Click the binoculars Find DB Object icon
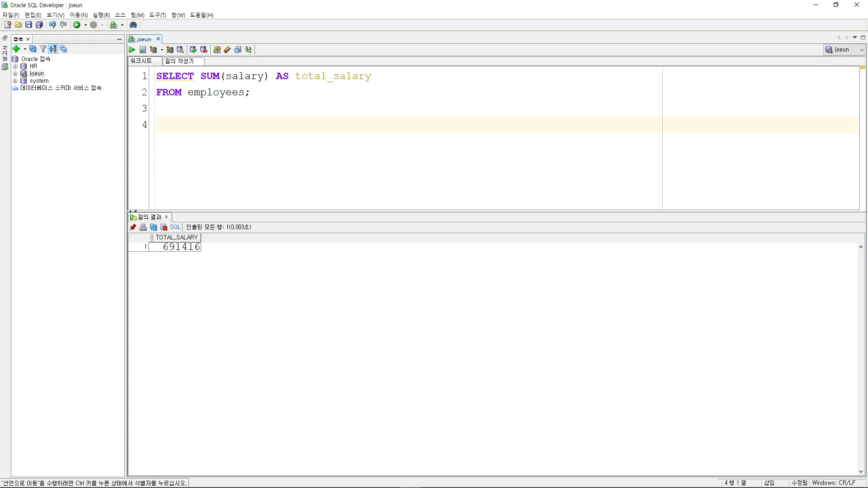 (133, 25)
